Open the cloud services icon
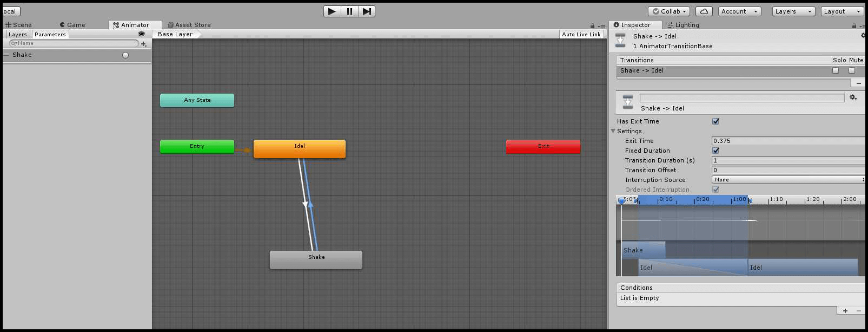This screenshot has width=868, height=332. (x=704, y=11)
